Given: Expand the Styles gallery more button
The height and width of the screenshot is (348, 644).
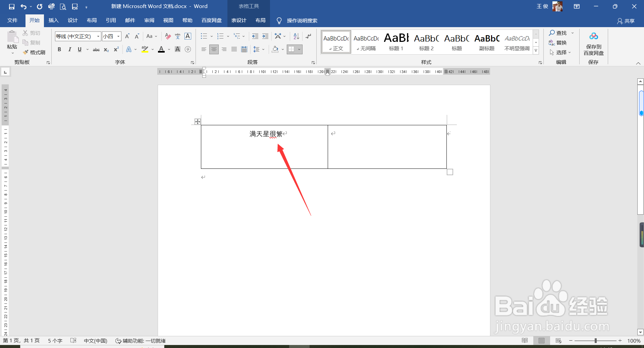Looking at the screenshot, I should click(536, 51).
